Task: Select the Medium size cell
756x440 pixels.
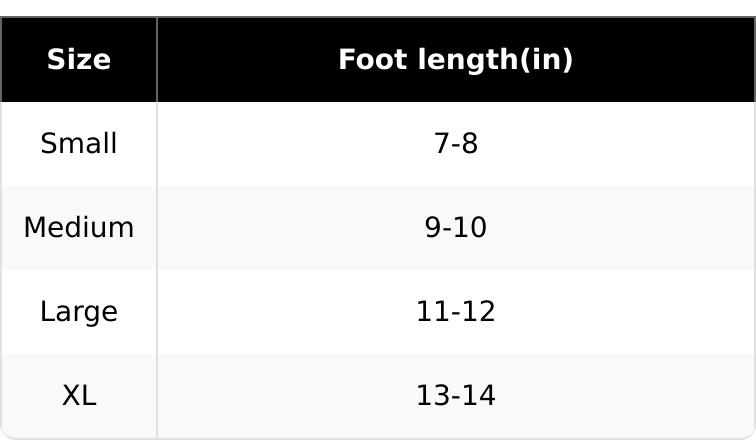Action: pyautogui.click(x=79, y=228)
